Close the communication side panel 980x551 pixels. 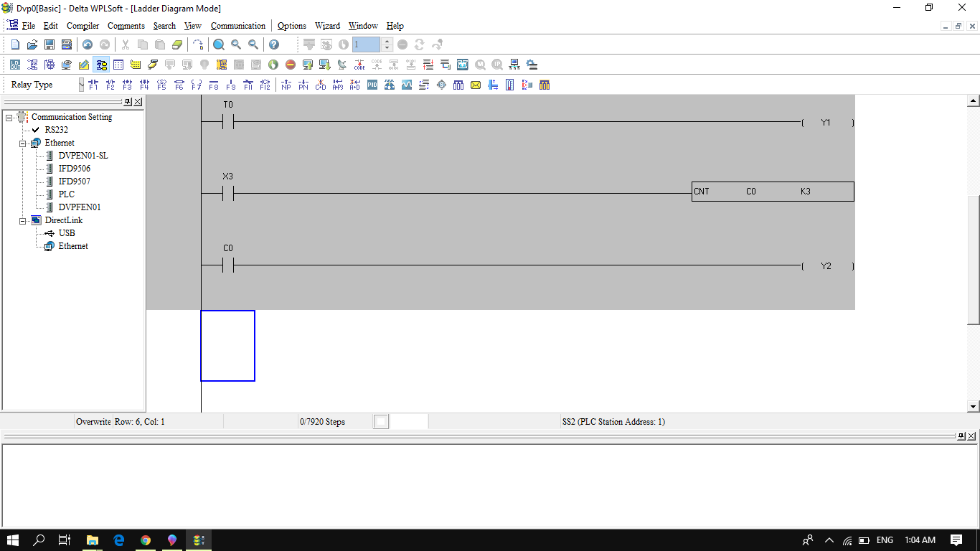pos(138,102)
